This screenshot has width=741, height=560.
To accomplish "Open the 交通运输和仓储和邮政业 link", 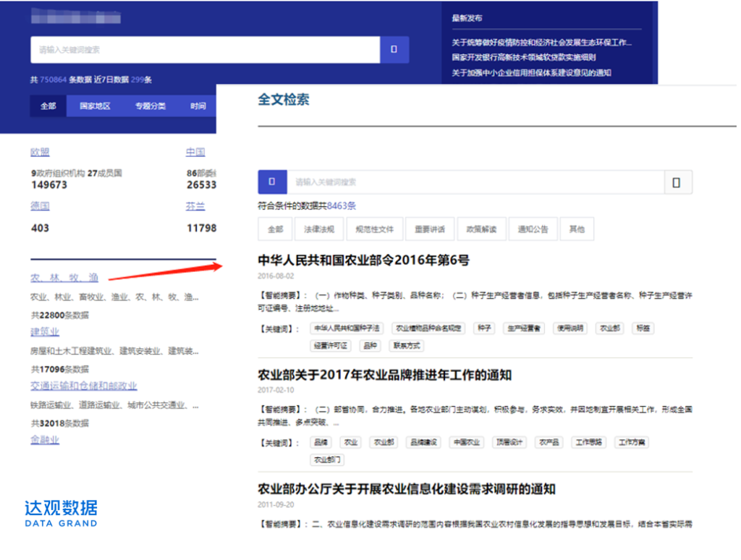I will (83, 386).
